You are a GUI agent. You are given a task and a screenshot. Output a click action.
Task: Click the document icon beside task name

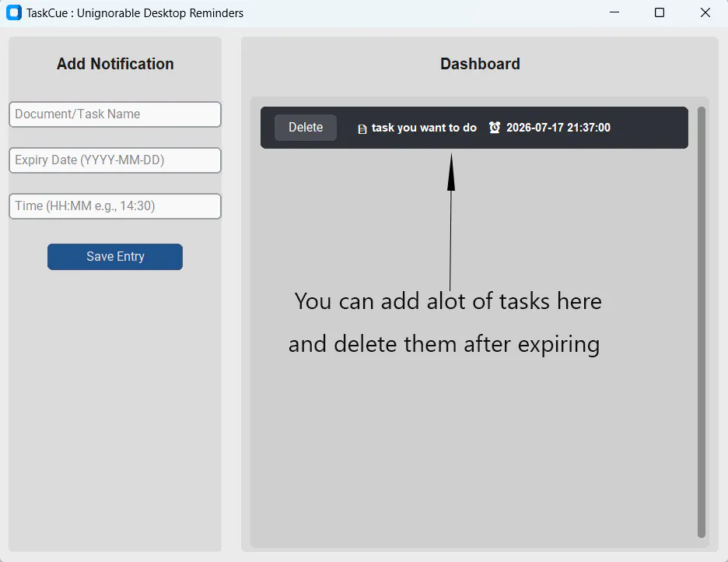point(362,128)
